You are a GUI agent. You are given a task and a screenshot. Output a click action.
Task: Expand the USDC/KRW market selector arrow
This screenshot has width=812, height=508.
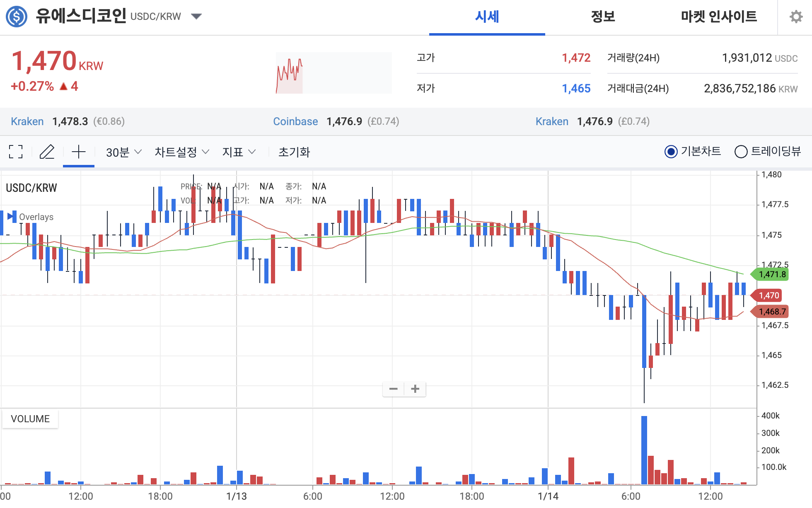pyautogui.click(x=196, y=17)
